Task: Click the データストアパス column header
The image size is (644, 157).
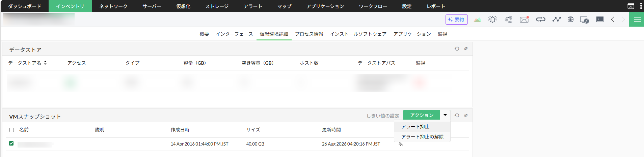Action: pos(376,63)
